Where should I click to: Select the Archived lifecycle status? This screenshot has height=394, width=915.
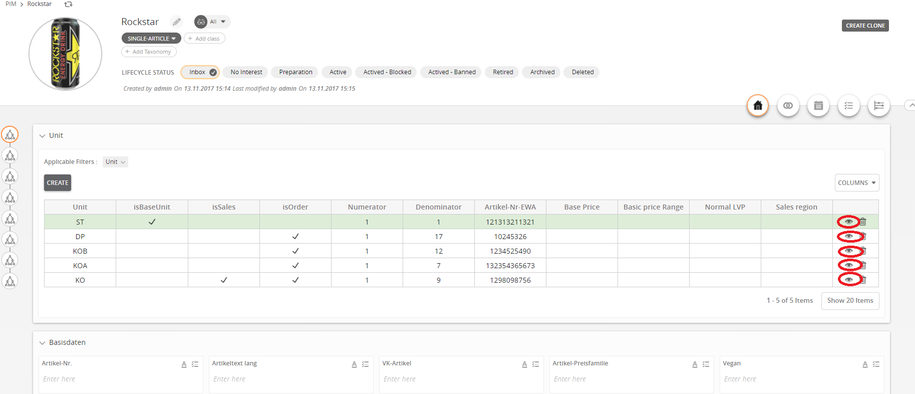(542, 72)
